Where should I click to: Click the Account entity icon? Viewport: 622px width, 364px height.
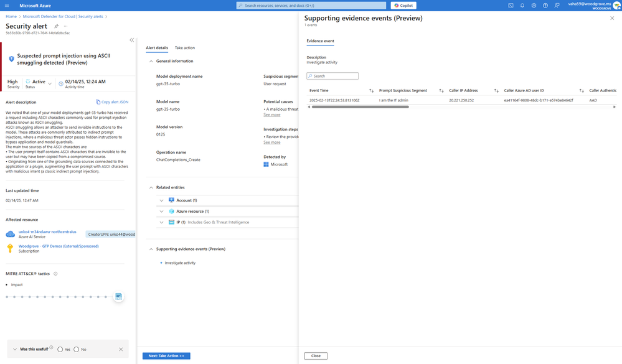171,200
